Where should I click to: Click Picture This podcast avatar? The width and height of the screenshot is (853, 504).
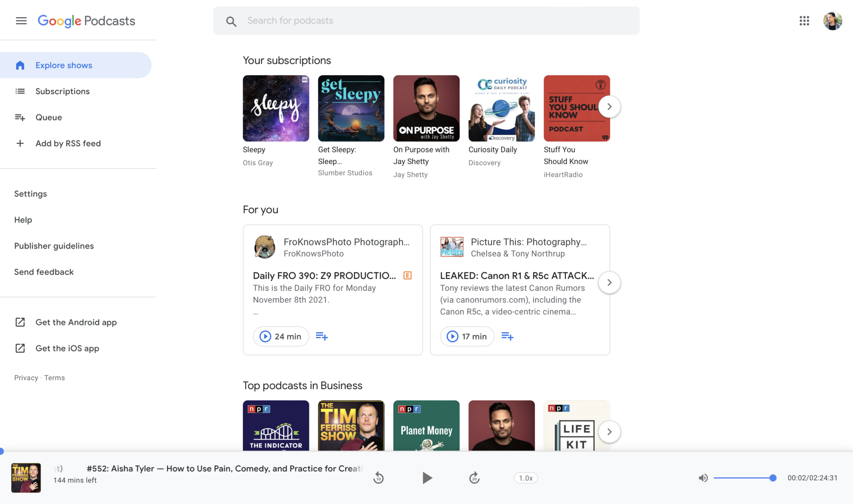point(452,247)
